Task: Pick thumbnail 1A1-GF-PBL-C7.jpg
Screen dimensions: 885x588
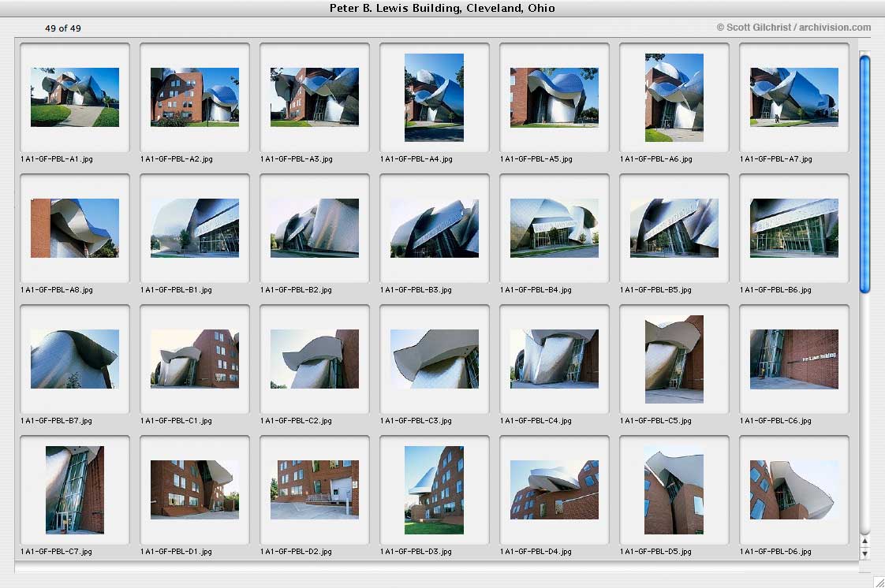Action: click(x=74, y=490)
